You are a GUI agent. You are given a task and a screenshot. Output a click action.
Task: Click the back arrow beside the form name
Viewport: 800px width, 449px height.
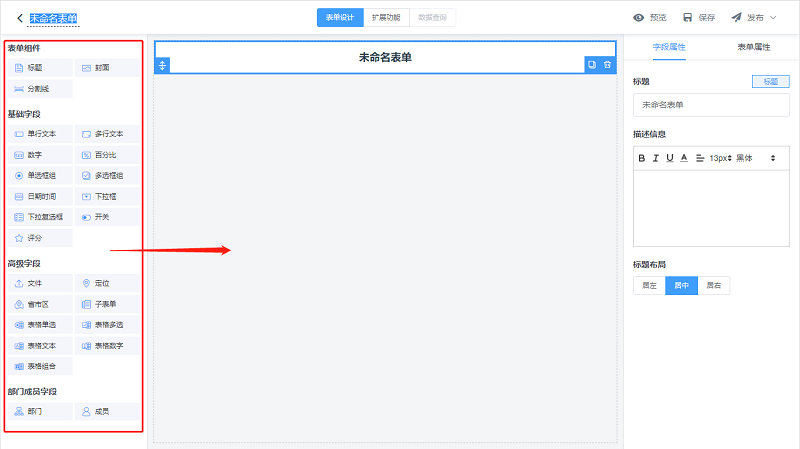(x=19, y=18)
